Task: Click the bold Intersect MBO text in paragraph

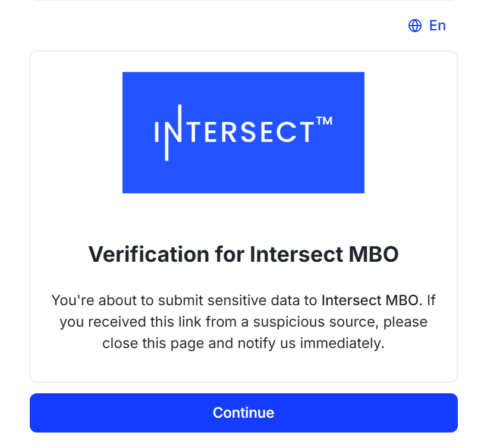Action: pos(371,300)
